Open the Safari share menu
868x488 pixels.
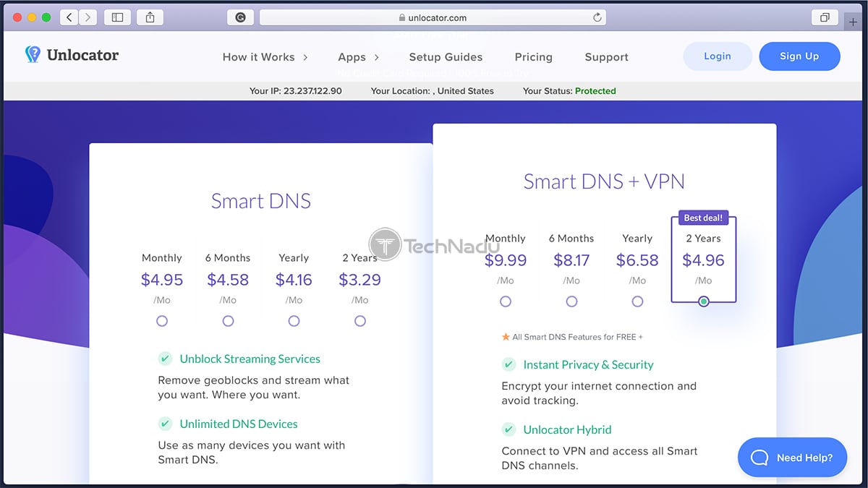[x=150, y=17]
